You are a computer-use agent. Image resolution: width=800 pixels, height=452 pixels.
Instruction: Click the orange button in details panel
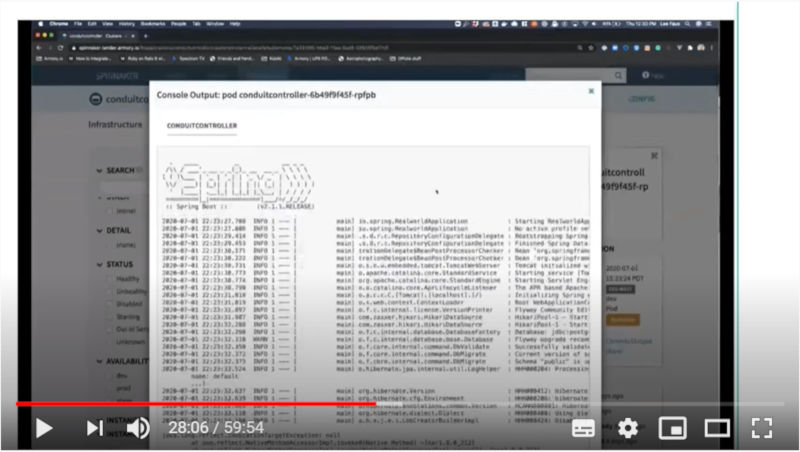click(x=622, y=320)
